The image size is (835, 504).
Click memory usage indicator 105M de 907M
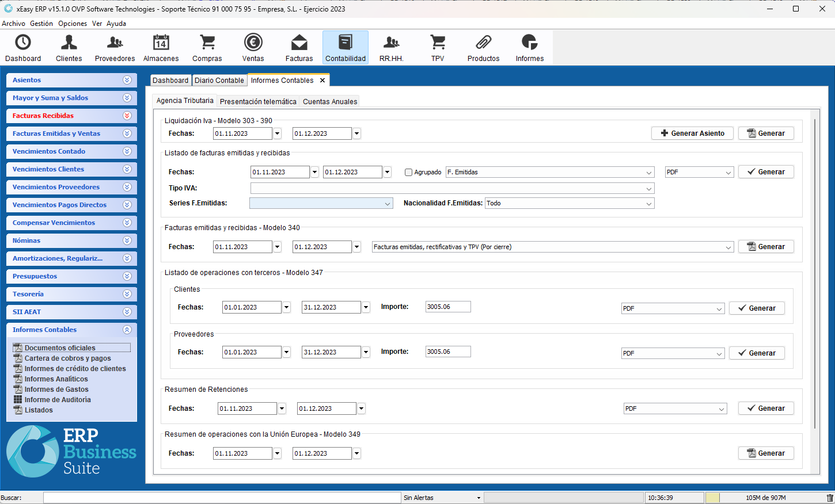click(x=766, y=498)
